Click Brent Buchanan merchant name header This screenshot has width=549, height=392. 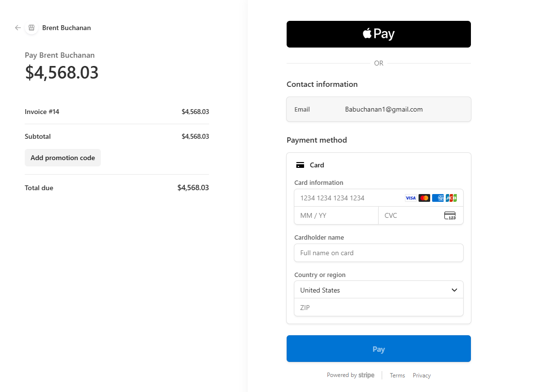point(66,28)
